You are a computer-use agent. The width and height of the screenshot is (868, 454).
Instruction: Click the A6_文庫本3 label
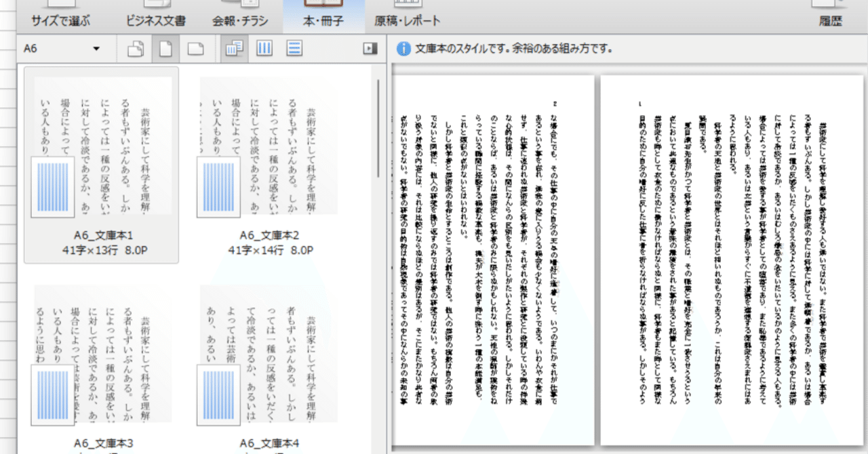pyautogui.click(x=103, y=444)
